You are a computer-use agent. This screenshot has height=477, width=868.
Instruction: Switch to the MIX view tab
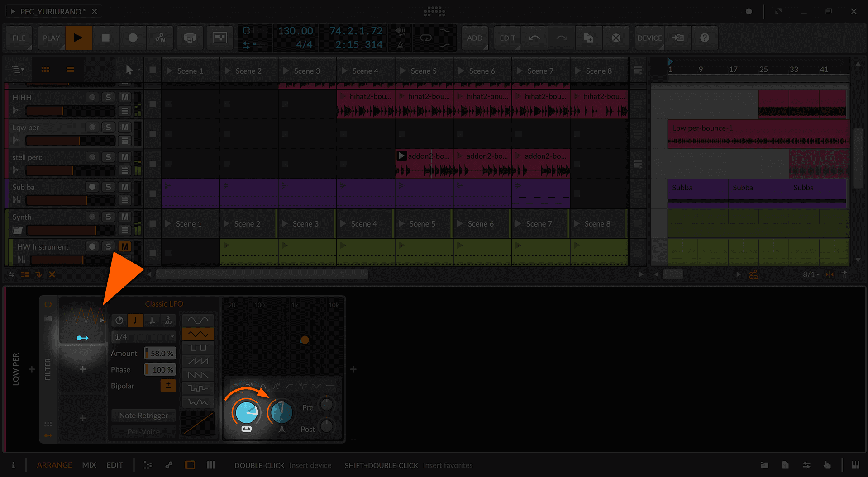89,465
